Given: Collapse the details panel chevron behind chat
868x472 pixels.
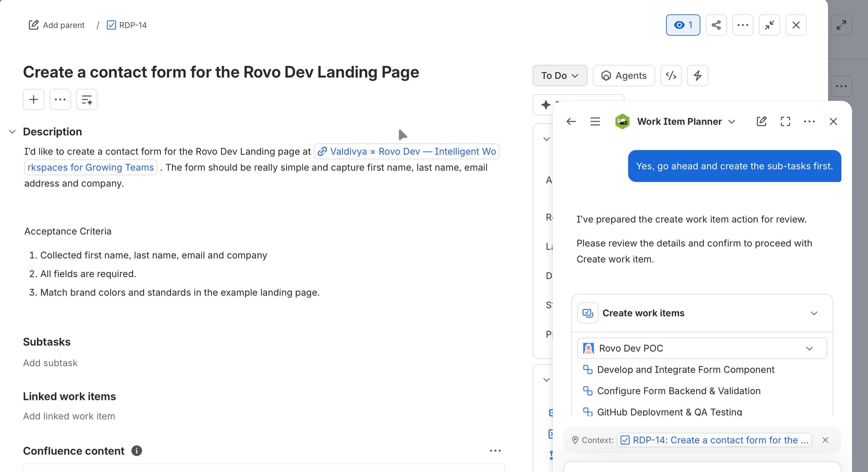Looking at the screenshot, I should click(x=546, y=139).
